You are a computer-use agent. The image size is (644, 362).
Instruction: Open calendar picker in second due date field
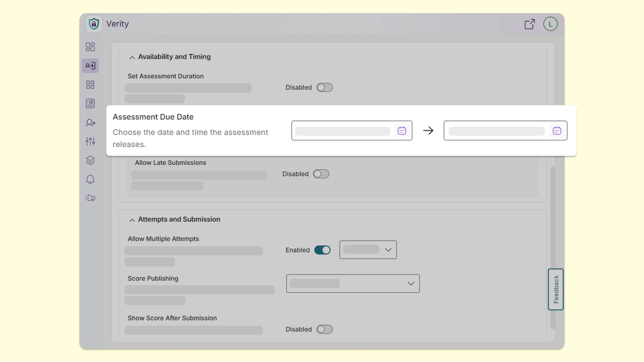tap(557, 131)
